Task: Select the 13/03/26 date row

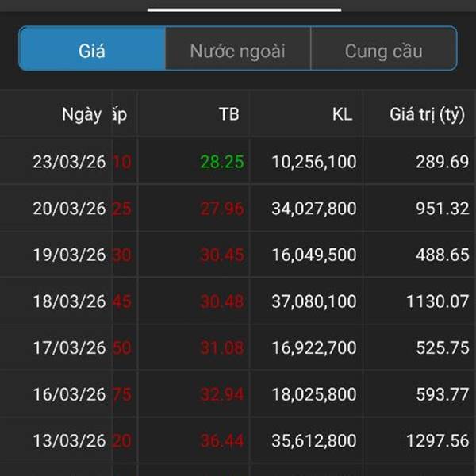Action: click(x=69, y=440)
